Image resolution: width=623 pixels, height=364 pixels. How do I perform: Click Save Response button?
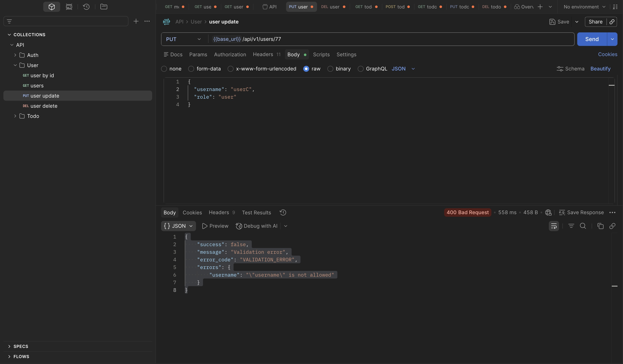581,212
